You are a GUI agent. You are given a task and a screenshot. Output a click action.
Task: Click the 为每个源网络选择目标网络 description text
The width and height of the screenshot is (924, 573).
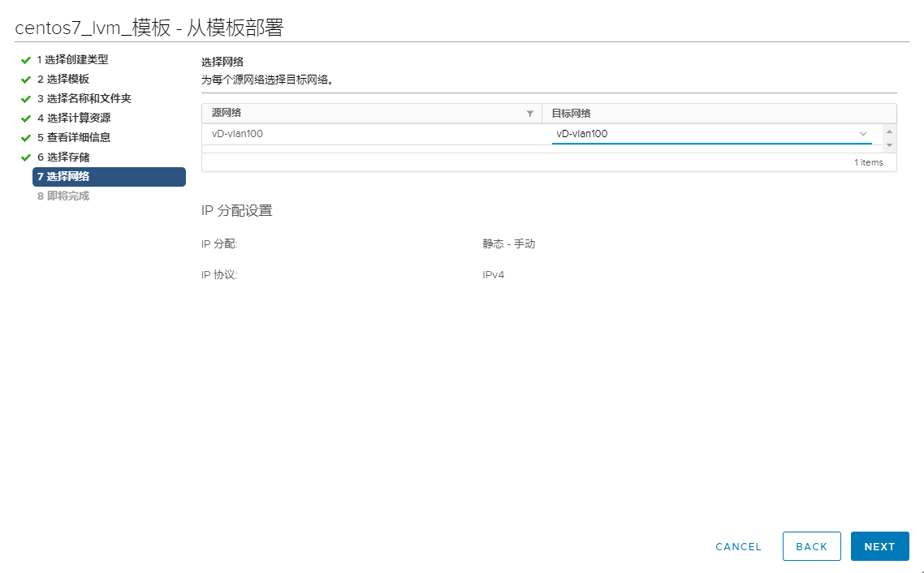tap(267, 80)
